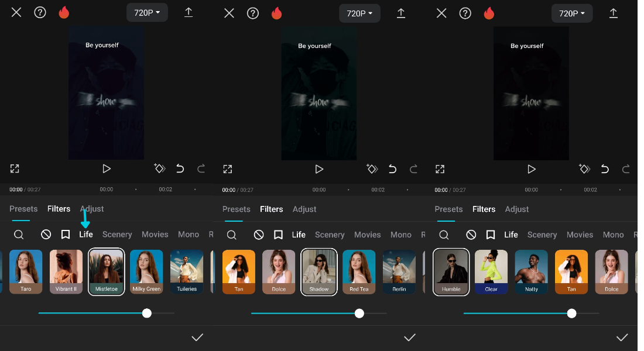
Task: Apply the Mistletoe filter thumbnail
Action: [107, 271]
